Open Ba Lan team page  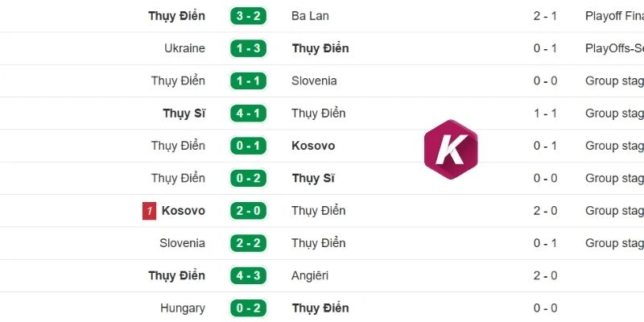310,16
